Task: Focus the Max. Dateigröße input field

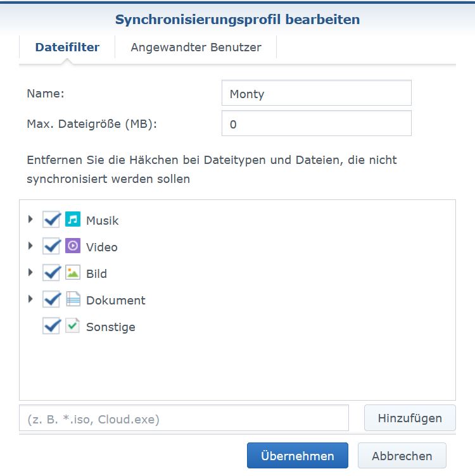Action: pyautogui.click(x=316, y=124)
